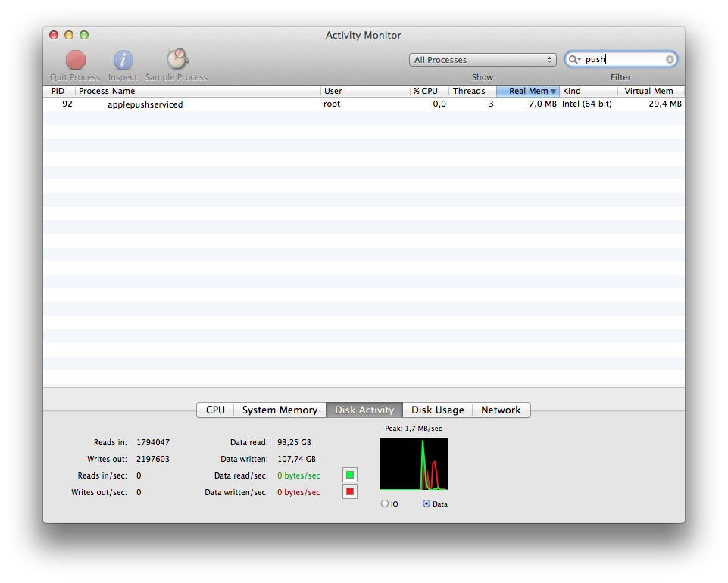Sort by Virtual Mem column
The height and width of the screenshot is (583, 728).
[x=651, y=91]
